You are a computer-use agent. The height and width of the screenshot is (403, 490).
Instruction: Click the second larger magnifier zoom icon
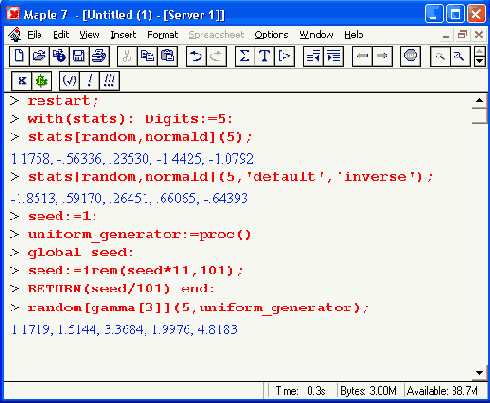point(460,56)
